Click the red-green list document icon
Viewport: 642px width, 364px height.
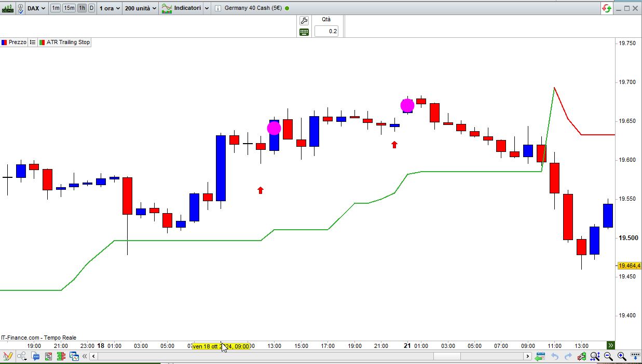48,356
